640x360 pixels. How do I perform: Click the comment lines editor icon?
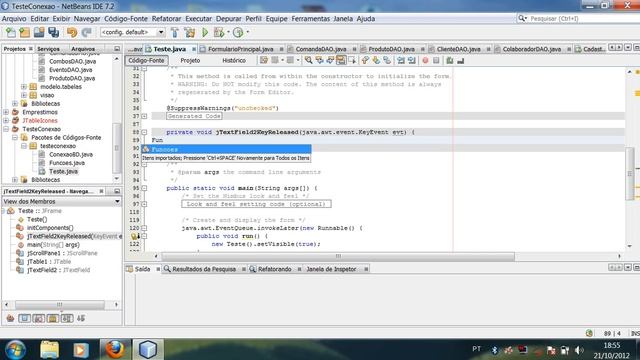[450, 60]
